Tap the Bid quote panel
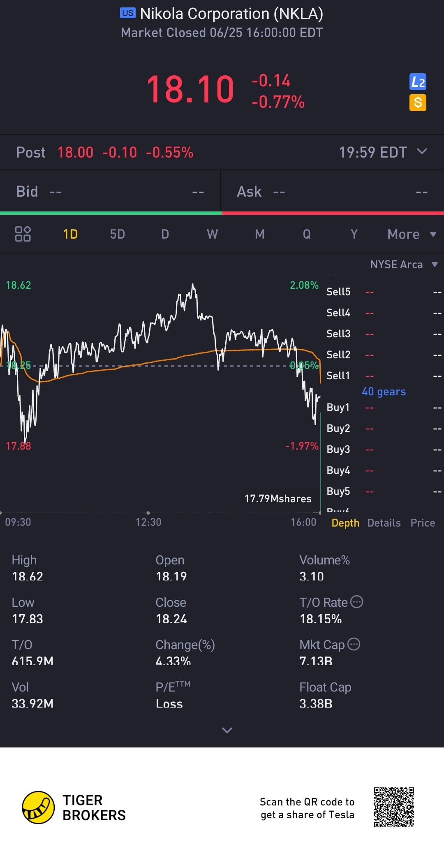Image resolution: width=444 pixels, height=868 pixels. [x=110, y=191]
